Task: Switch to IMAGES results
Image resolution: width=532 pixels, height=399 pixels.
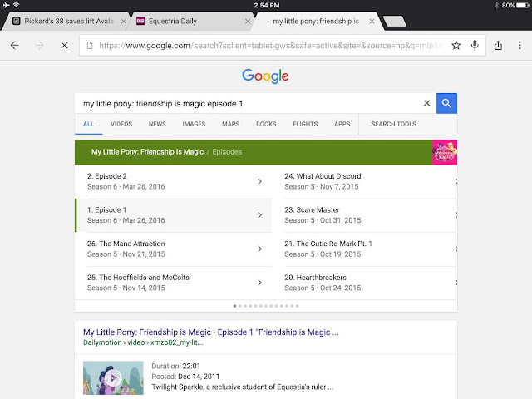Action: click(194, 124)
